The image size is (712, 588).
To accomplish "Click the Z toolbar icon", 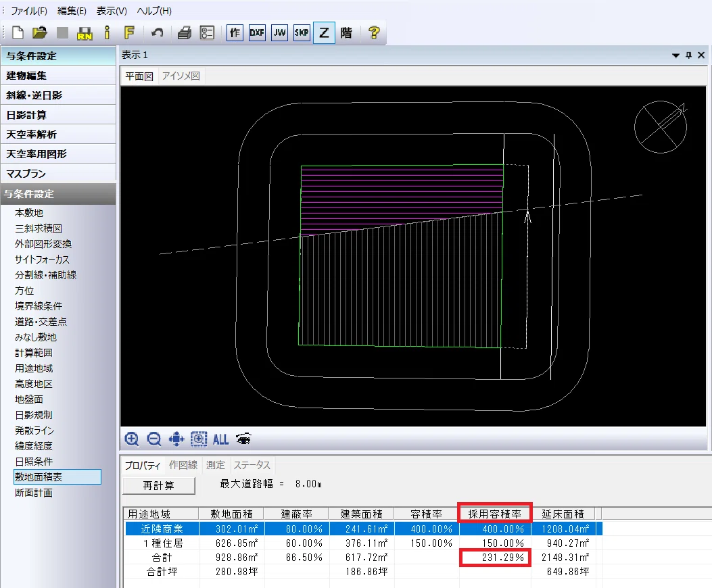I will (324, 32).
